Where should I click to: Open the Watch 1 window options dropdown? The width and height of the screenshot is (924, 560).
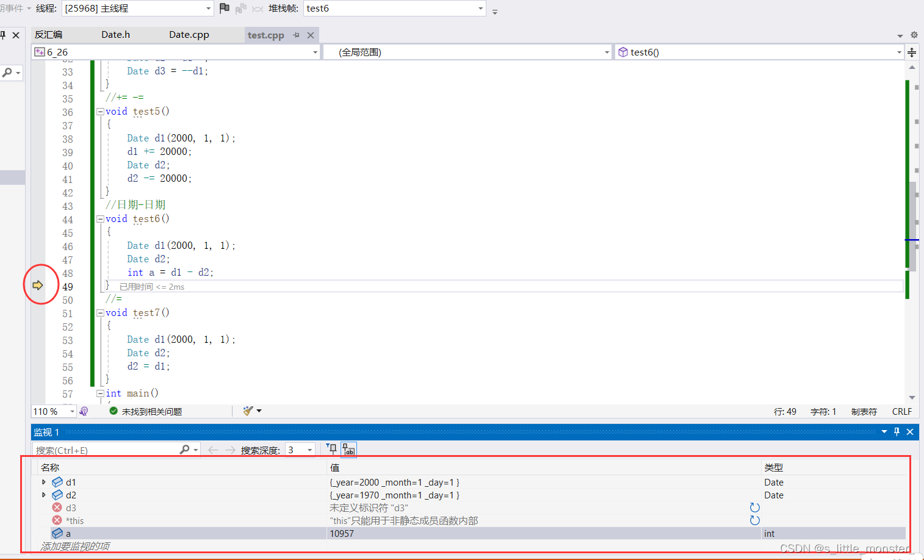pos(884,432)
